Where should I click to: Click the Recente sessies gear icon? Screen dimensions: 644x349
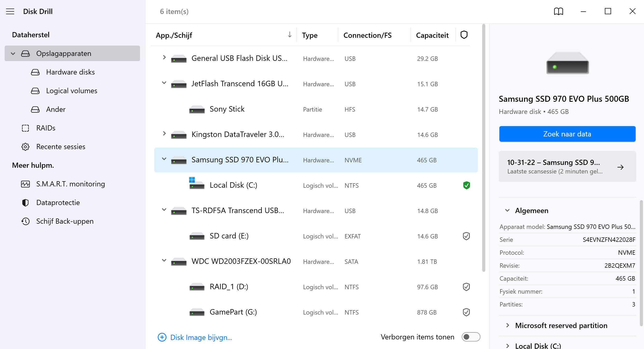click(x=25, y=147)
